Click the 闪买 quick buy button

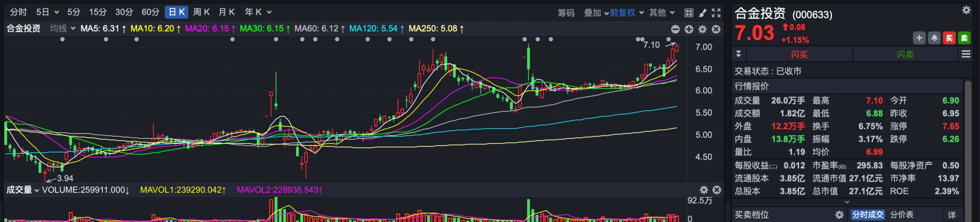[799, 54]
